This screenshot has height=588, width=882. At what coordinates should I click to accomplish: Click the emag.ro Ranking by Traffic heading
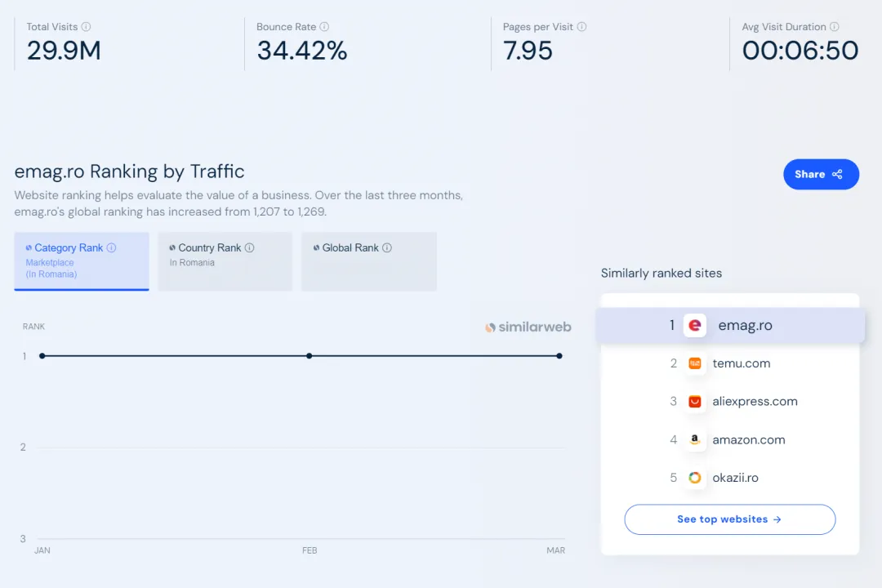click(x=129, y=171)
